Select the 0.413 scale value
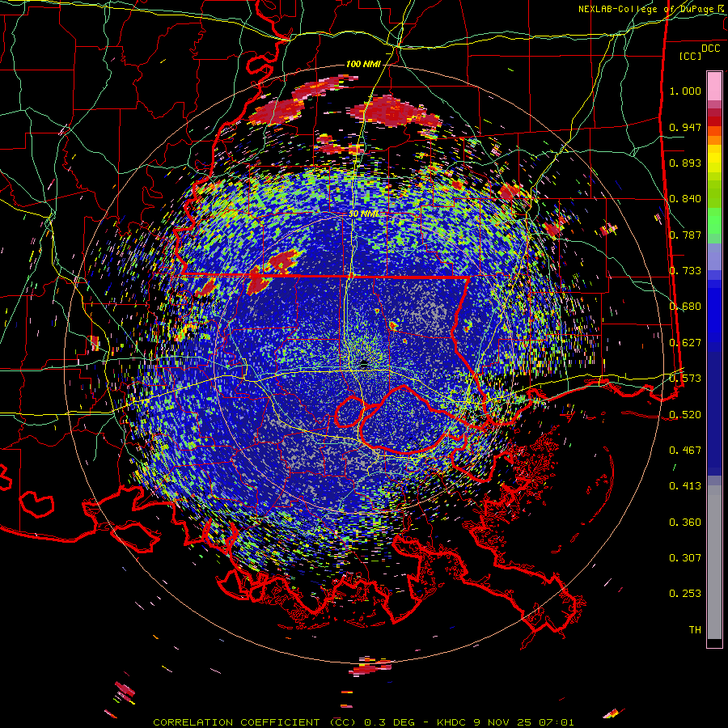The width and height of the screenshot is (728, 728). pos(685,486)
